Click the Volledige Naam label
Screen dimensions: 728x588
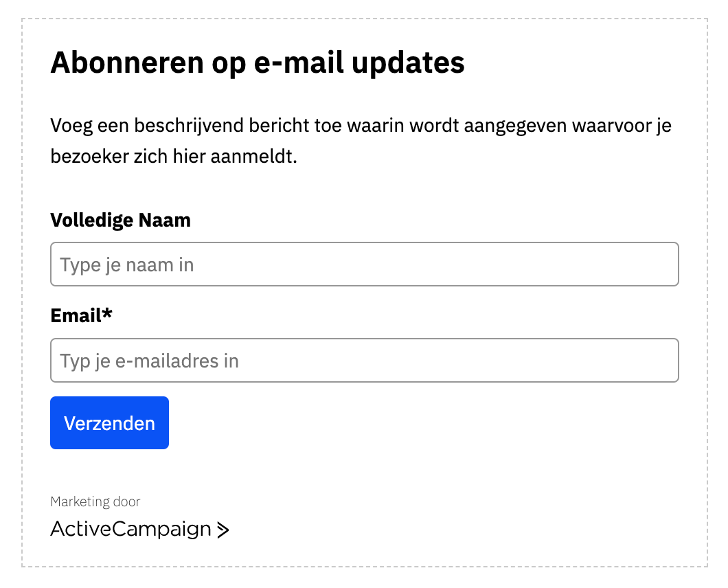point(120,220)
